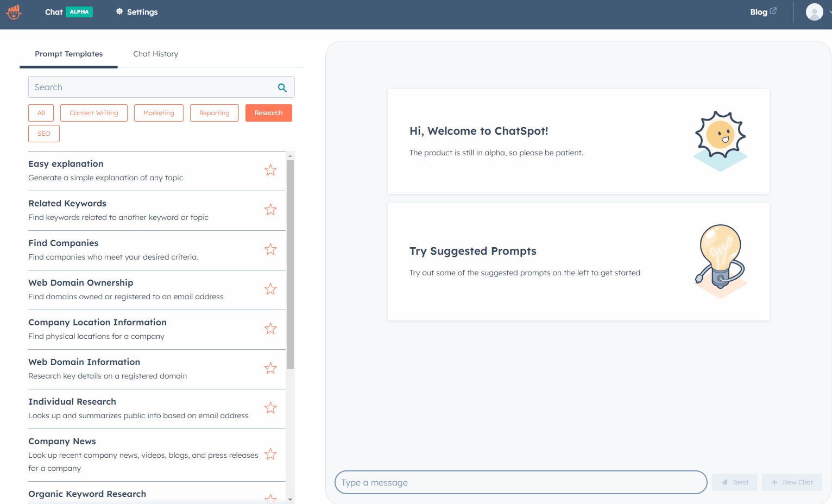Click scrollbar down arrow in template list
The width and height of the screenshot is (832, 504).
click(291, 499)
